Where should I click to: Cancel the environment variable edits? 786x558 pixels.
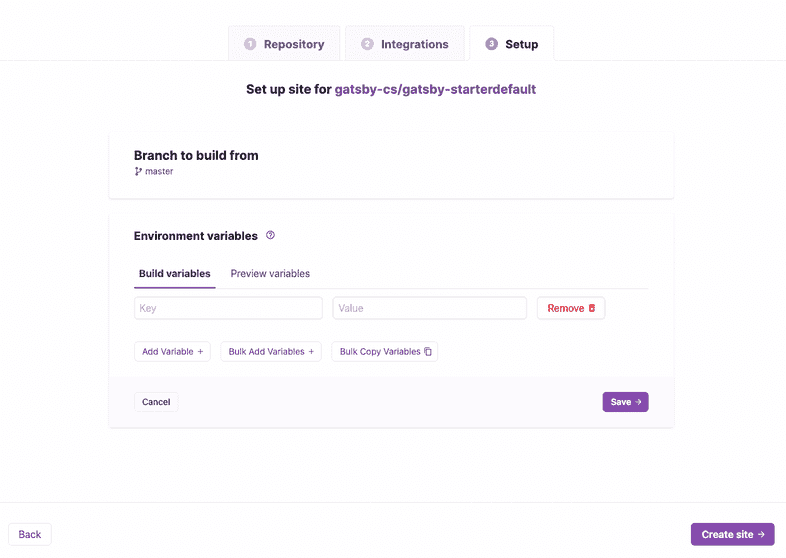point(156,402)
